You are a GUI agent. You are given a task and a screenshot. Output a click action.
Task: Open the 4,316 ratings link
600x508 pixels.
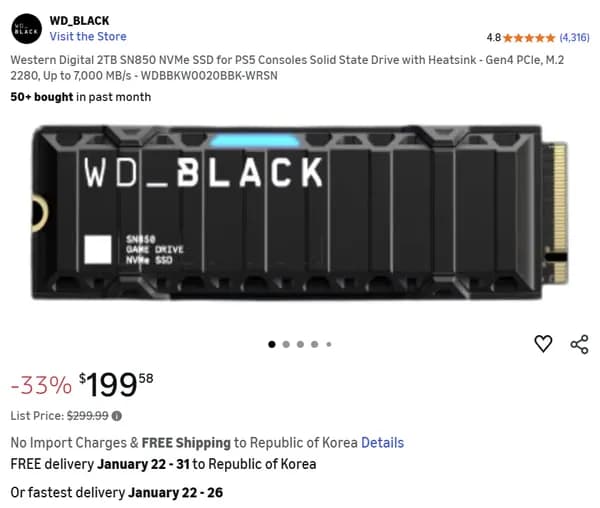point(574,37)
